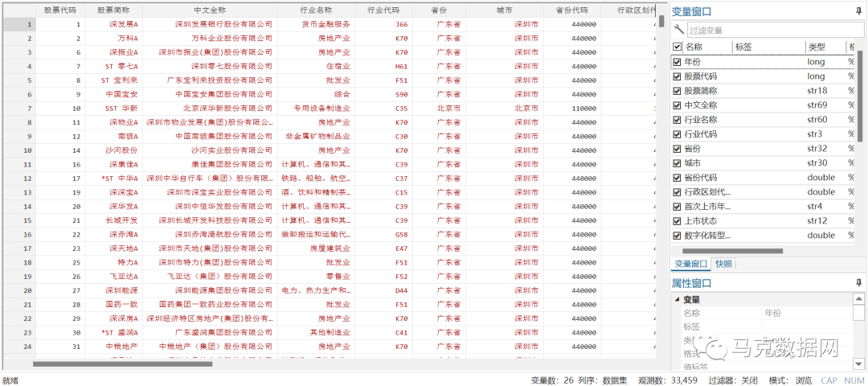This screenshot has width=868, height=386.
Task: Uncheck the 省份 variable checkbox
Action: tap(677, 149)
